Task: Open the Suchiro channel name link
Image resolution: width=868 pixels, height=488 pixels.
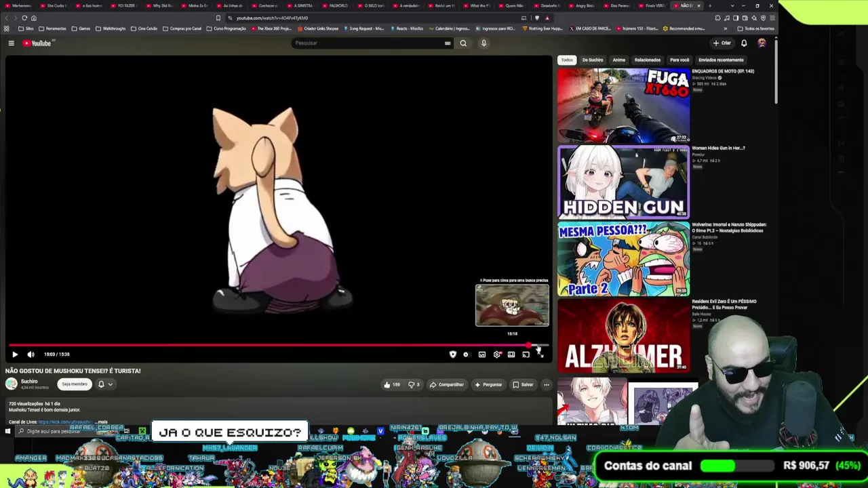Action: 29,382
